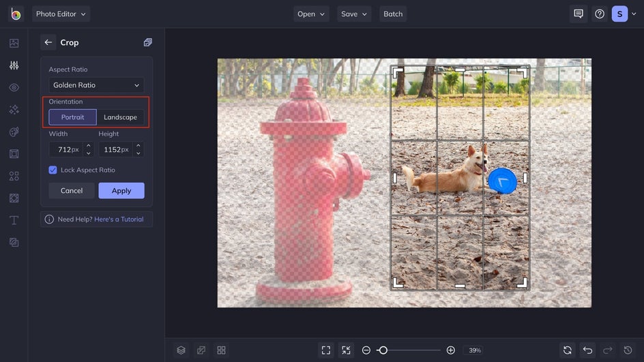Click the crop box bottom edge handle
This screenshot has width=644, height=362.
point(460,286)
